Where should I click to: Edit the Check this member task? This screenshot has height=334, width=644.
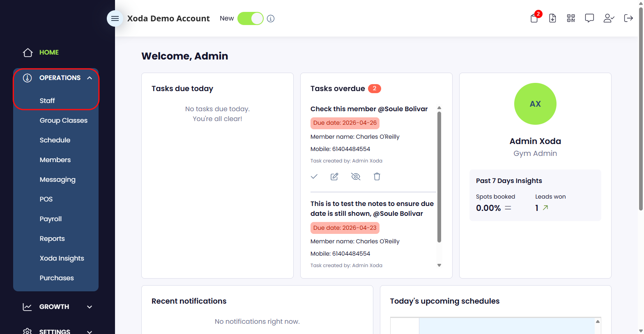[334, 176]
